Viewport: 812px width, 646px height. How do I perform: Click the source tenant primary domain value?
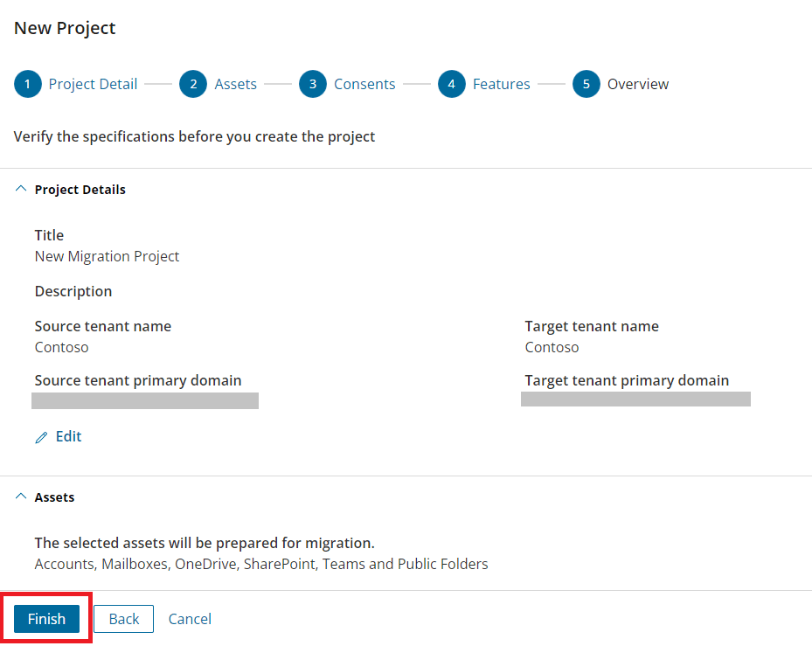(x=145, y=400)
